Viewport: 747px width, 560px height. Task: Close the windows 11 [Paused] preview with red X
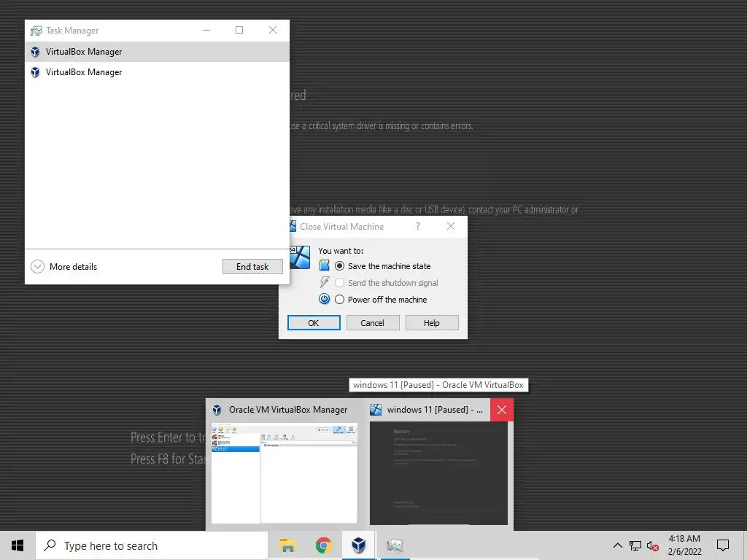[x=502, y=410]
